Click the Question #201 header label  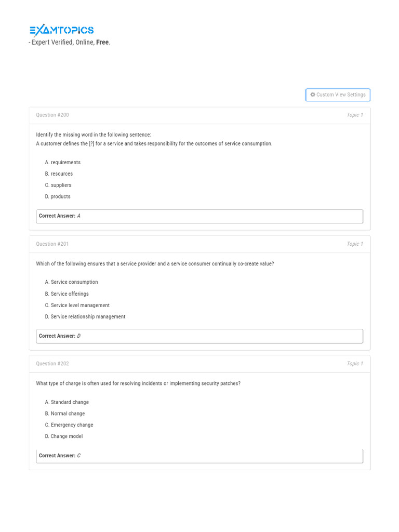(52, 244)
